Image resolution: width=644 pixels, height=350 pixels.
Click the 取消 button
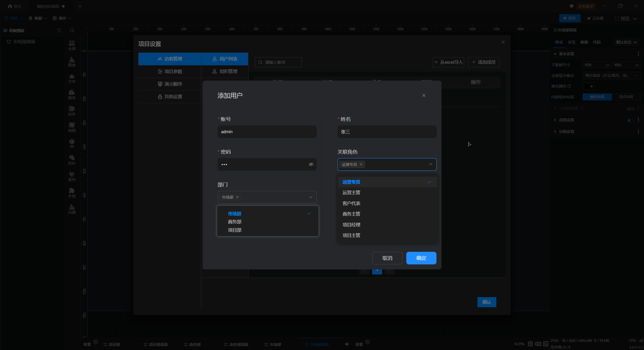point(387,258)
